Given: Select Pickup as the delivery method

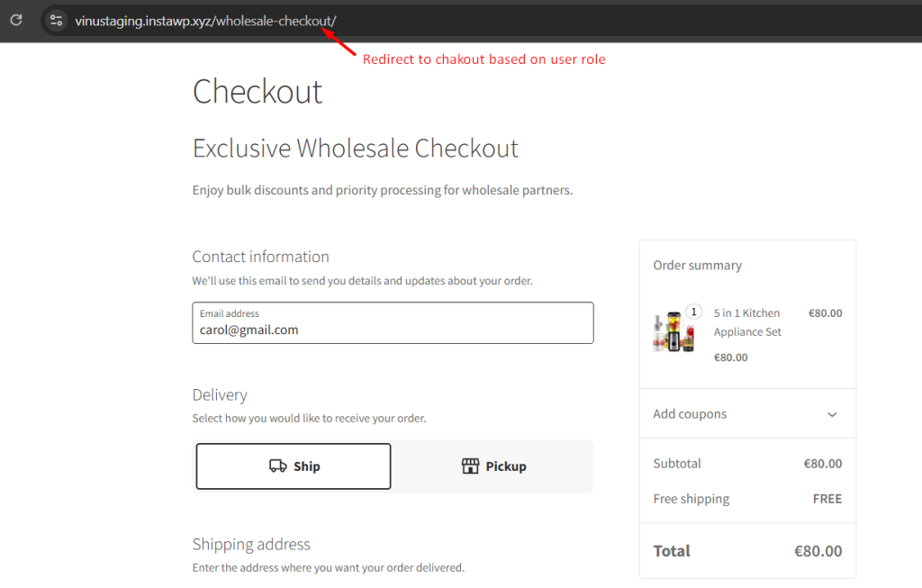Looking at the screenshot, I should [493, 466].
